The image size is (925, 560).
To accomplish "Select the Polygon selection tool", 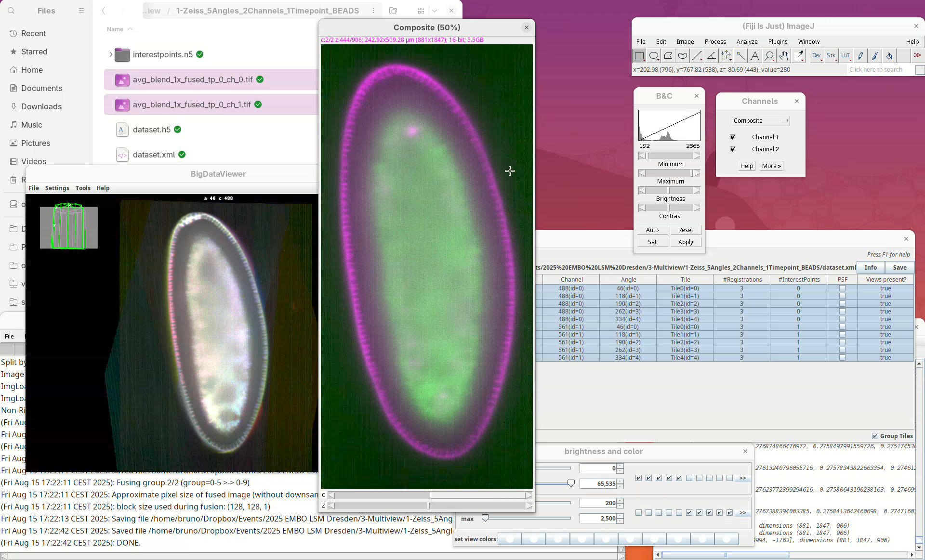I will click(x=668, y=56).
